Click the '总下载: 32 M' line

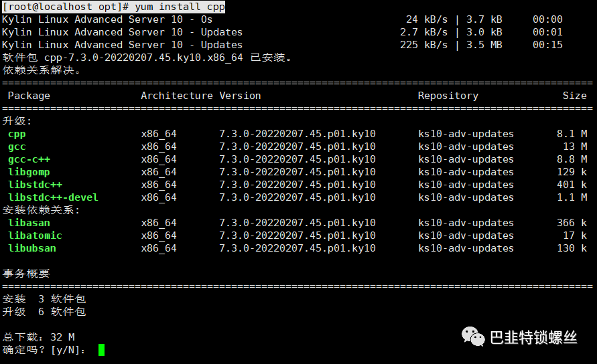point(38,337)
